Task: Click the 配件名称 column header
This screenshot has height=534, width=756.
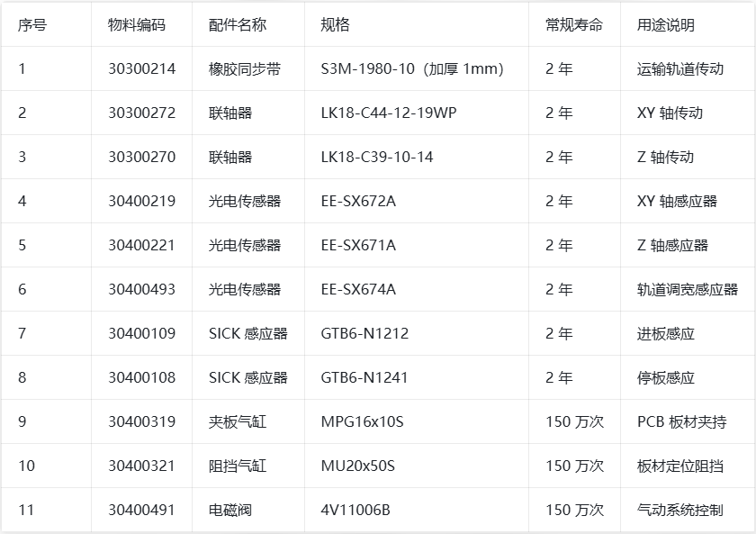Action: (238, 24)
